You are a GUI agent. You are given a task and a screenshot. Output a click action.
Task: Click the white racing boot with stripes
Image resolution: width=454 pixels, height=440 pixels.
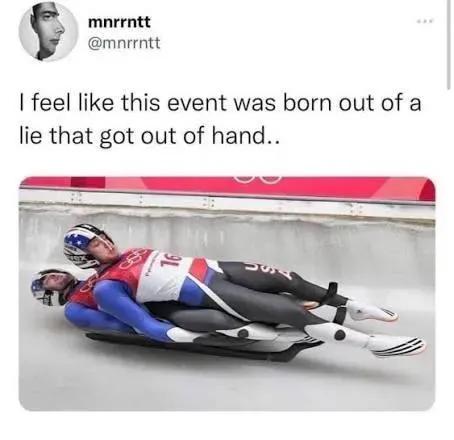tap(397, 343)
